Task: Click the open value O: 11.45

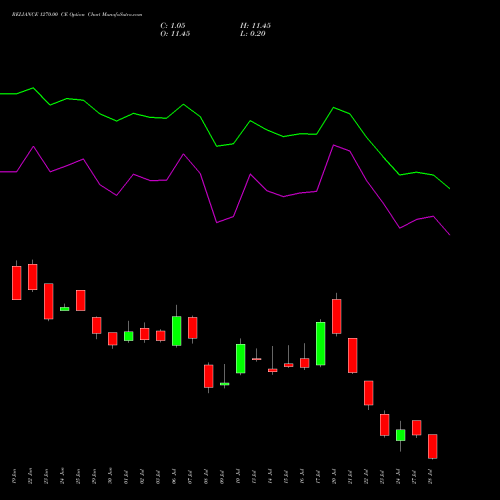Action: point(175,34)
